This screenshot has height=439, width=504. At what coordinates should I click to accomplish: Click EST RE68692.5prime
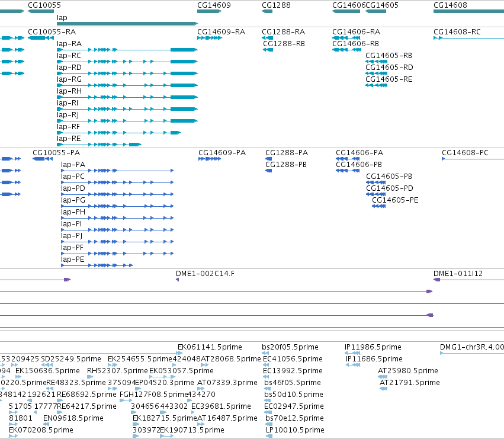87,395
